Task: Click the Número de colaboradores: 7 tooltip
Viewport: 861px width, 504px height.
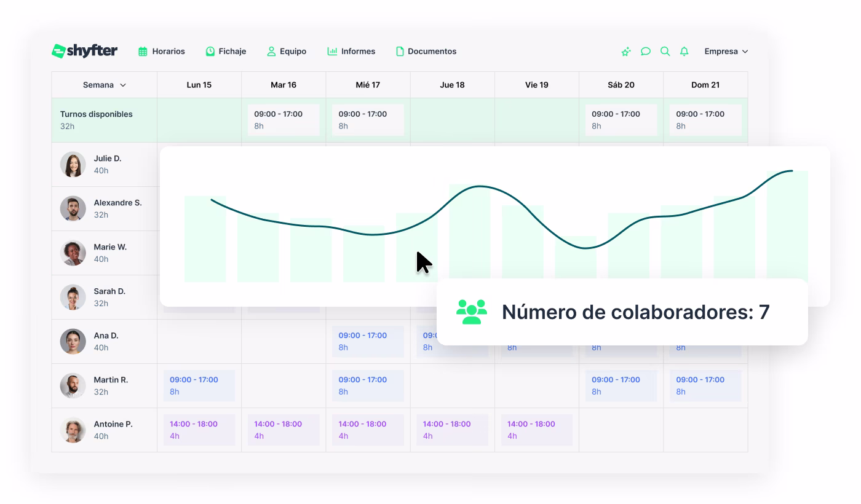Action: click(x=622, y=312)
